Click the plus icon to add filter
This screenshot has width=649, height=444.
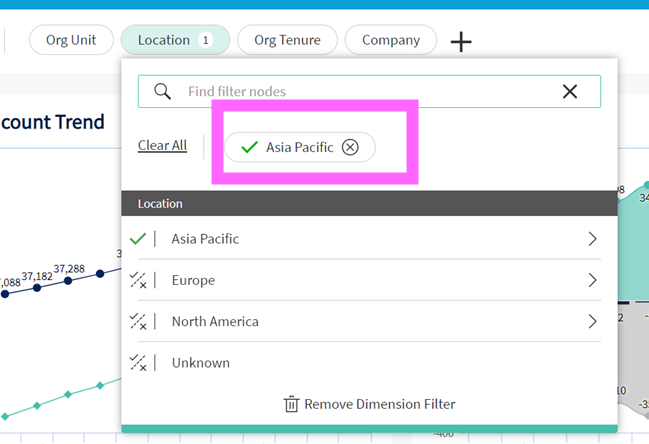point(460,41)
